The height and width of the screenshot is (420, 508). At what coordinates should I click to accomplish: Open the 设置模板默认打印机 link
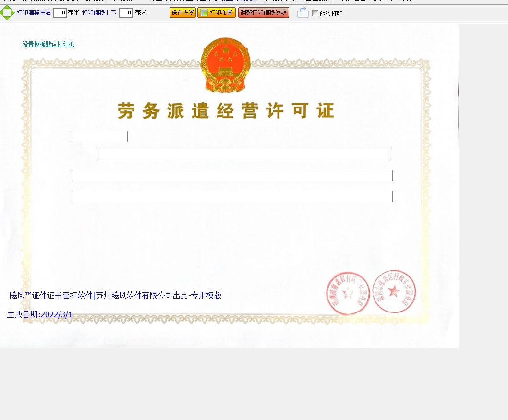48,44
